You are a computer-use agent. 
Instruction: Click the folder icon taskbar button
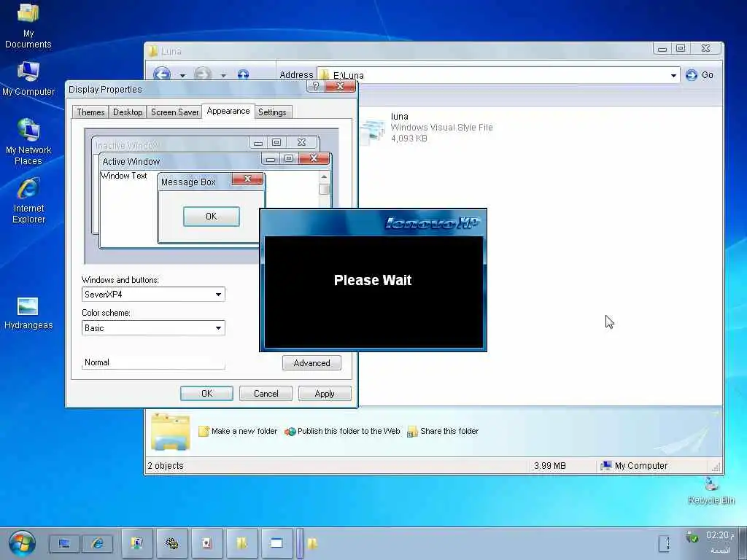tap(241, 543)
